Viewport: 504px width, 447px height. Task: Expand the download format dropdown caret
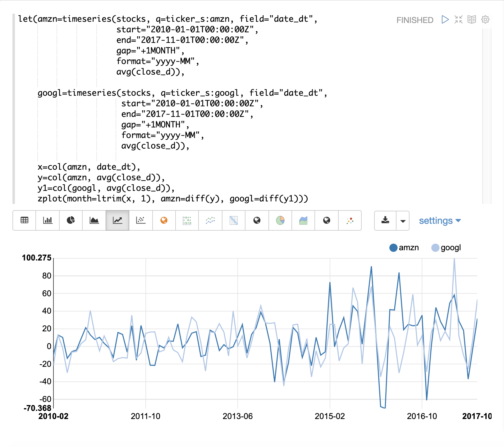point(403,221)
